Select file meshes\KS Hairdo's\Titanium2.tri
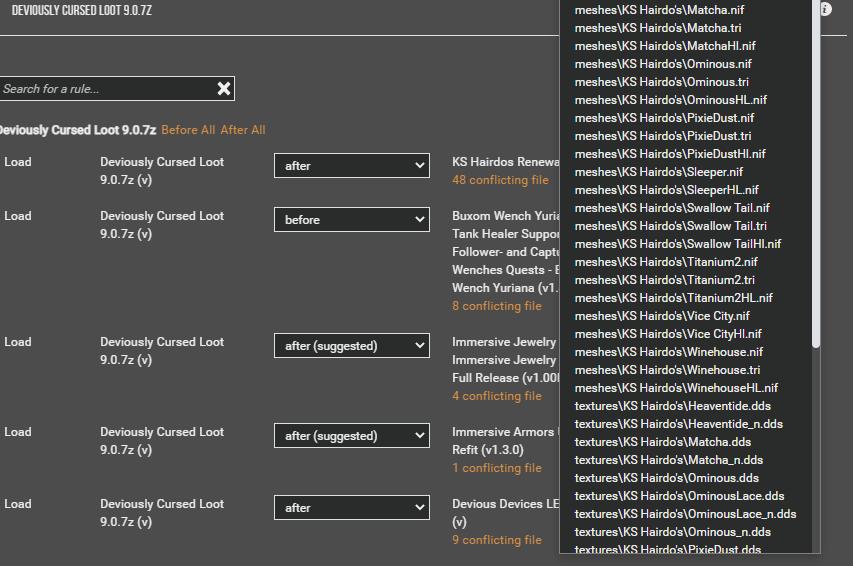The image size is (853, 566). [x=665, y=279]
